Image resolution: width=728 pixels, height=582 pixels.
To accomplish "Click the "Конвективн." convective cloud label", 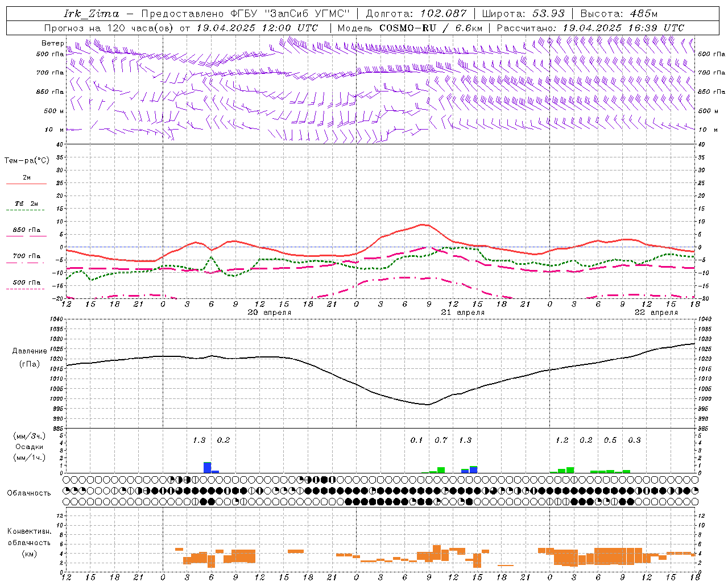I will [29, 531].
